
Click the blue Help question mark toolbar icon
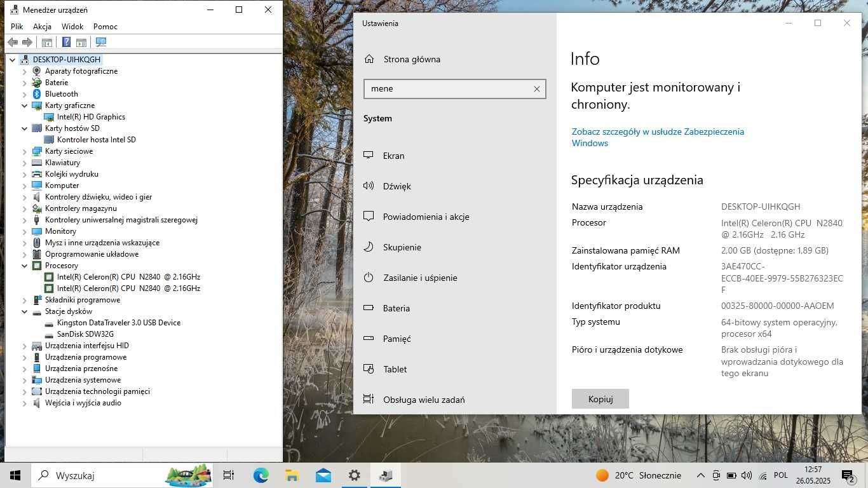66,43
